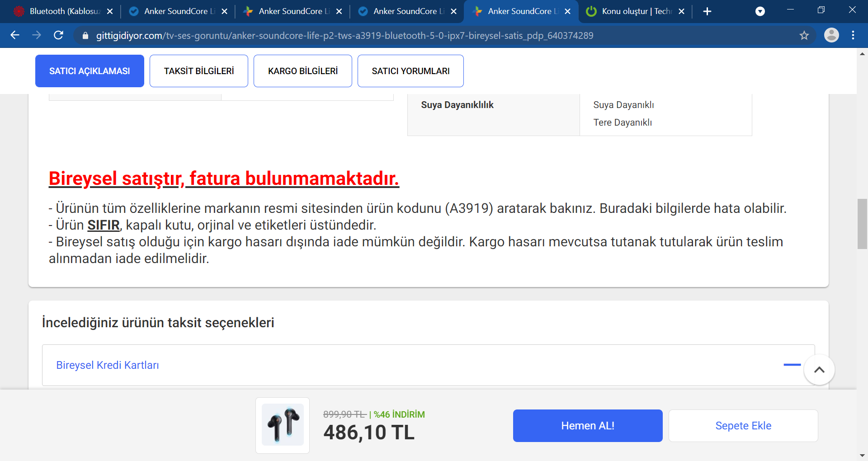
Task: Reload the page with the refresh icon
Action: [58, 35]
